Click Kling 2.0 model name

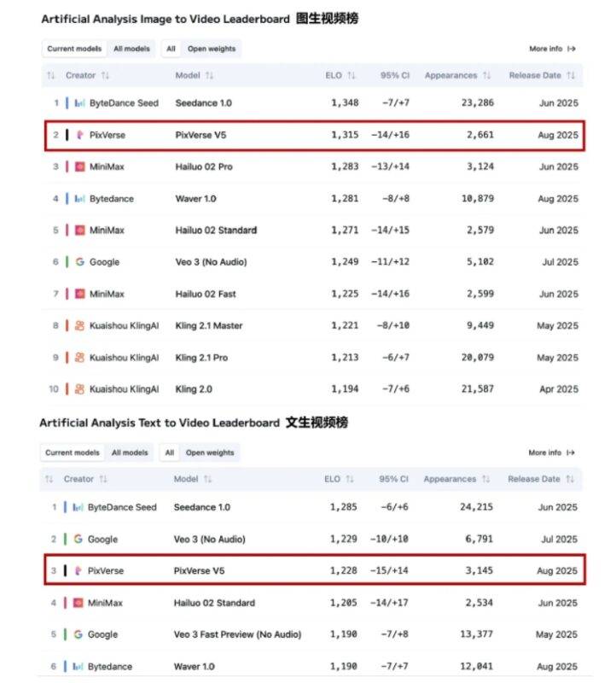[x=194, y=389]
